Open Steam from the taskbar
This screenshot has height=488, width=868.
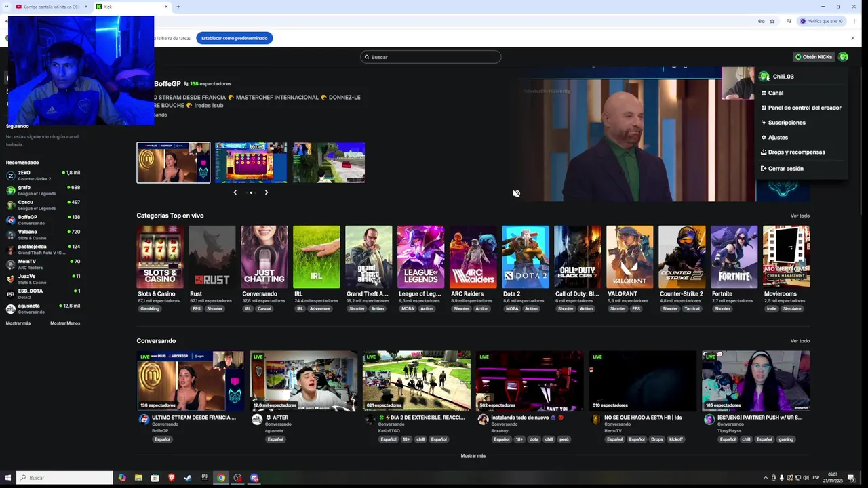tap(188, 478)
